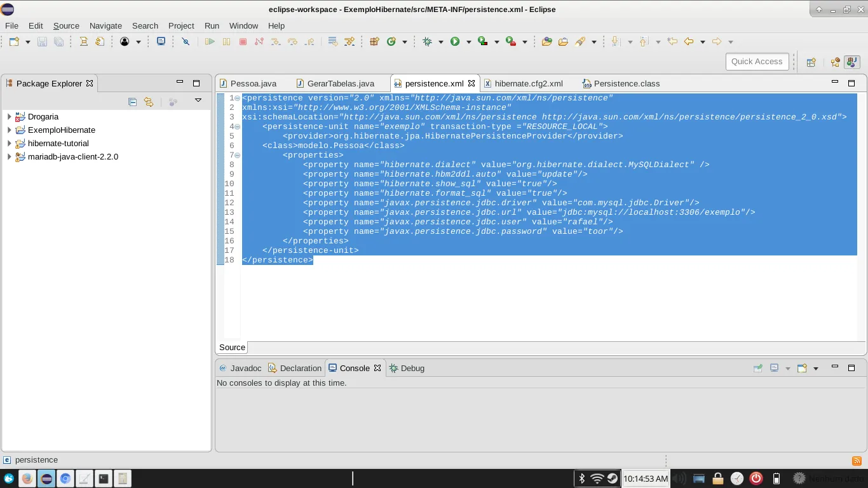
Task: Collapse the persistence-unit fold marker on line 4
Action: (237, 126)
